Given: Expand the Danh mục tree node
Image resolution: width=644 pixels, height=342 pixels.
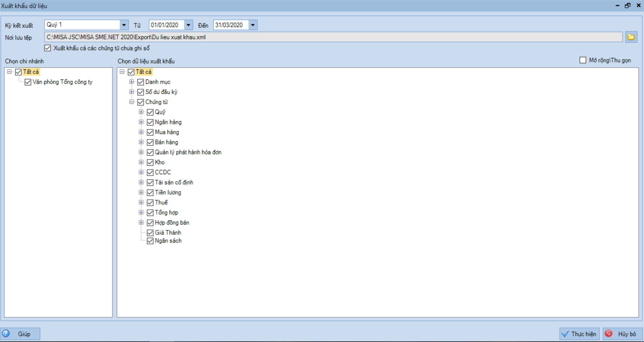Looking at the screenshot, I should (x=132, y=82).
